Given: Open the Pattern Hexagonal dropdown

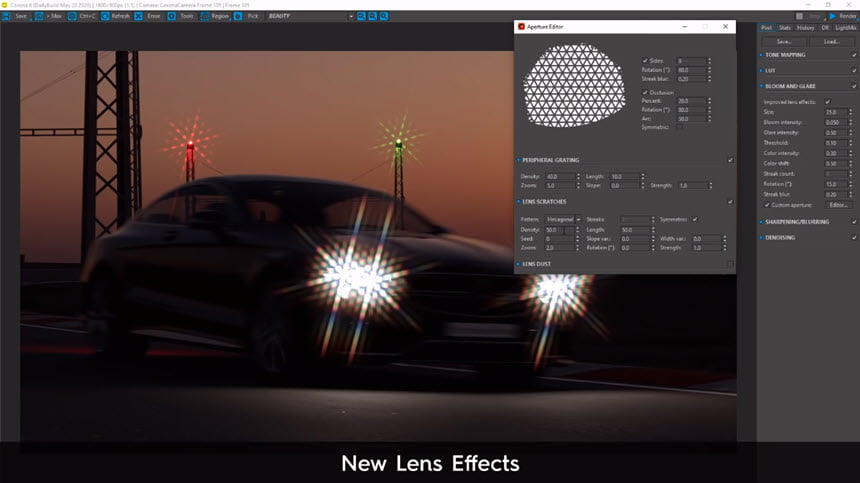Looking at the screenshot, I should 563,219.
